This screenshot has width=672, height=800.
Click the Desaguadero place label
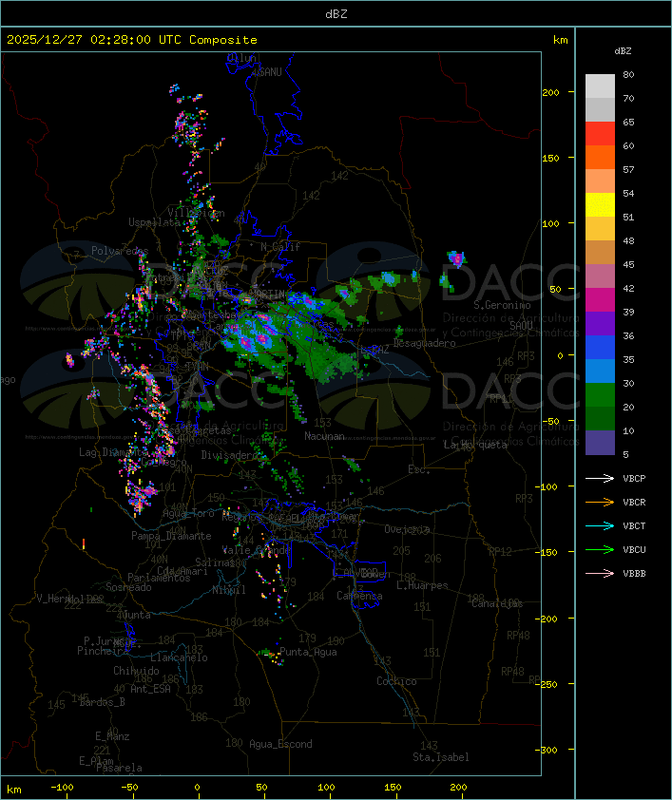pyautogui.click(x=425, y=343)
